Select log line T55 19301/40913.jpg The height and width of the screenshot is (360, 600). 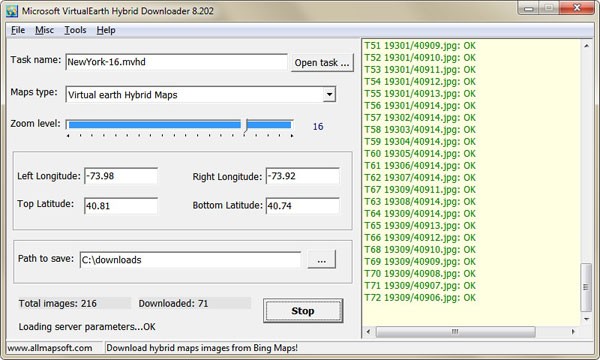[x=420, y=93]
